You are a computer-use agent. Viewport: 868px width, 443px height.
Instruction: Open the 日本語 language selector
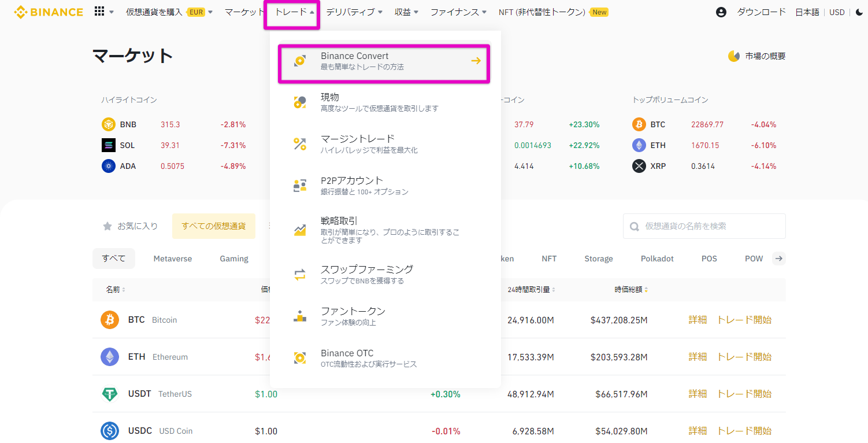[807, 12]
